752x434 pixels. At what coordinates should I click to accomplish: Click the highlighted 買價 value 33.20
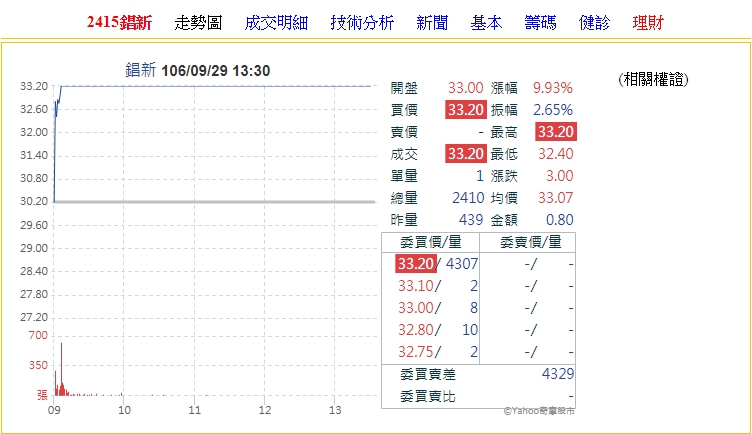coord(466,110)
